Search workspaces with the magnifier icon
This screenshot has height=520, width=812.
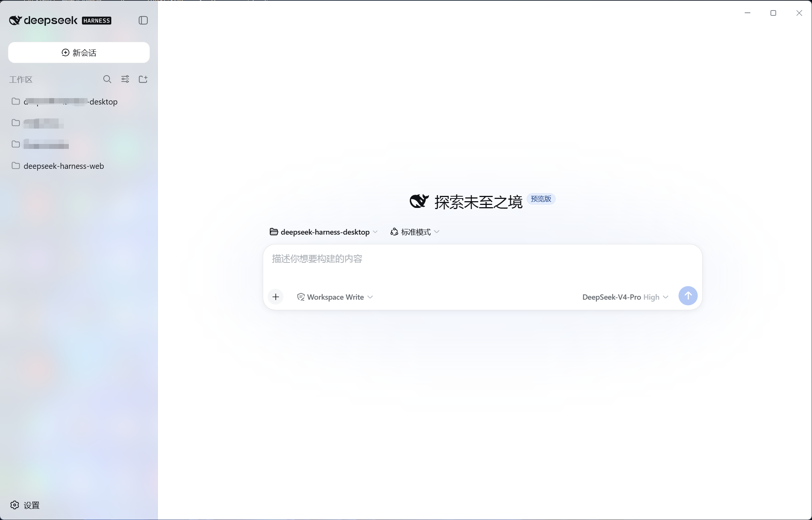[107, 79]
